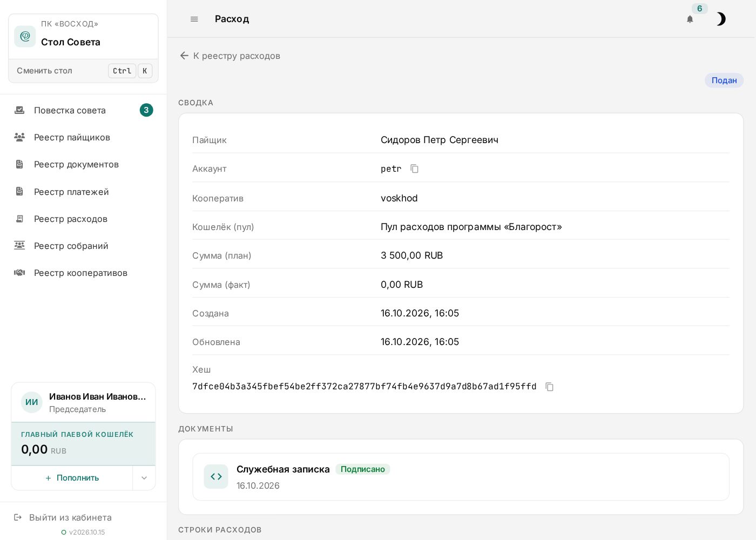Click Пул расходов программы «Благорост» value
756x540 pixels.
(471, 227)
